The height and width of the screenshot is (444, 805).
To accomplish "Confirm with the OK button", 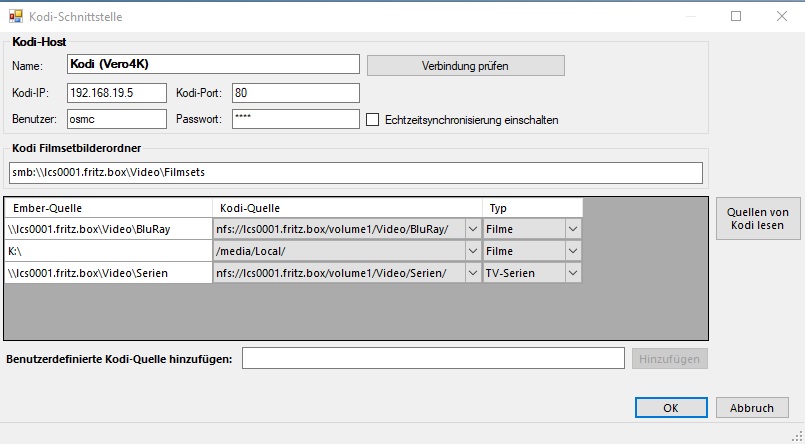I will click(x=671, y=408).
